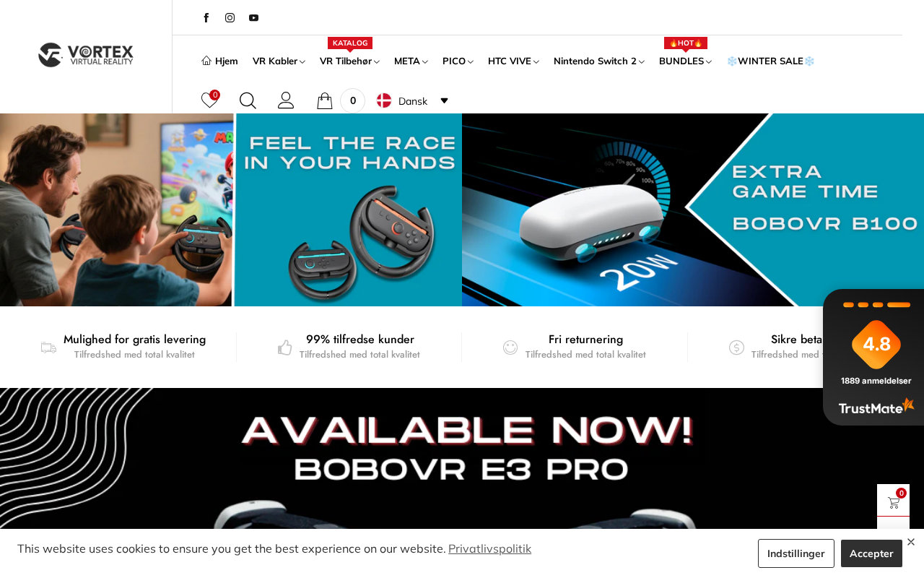Image resolution: width=924 pixels, height=578 pixels.
Task: Open the Instagram social icon
Action: tap(230, 18)
